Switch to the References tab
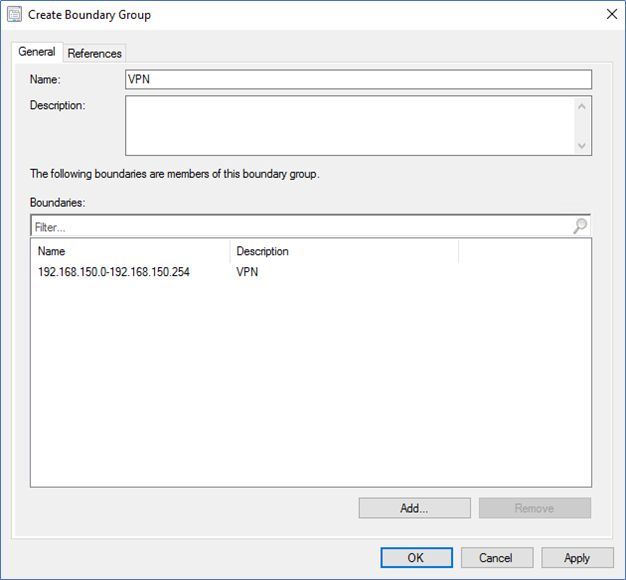The width and height of the screenshot is (626, 580). (95, 53)
